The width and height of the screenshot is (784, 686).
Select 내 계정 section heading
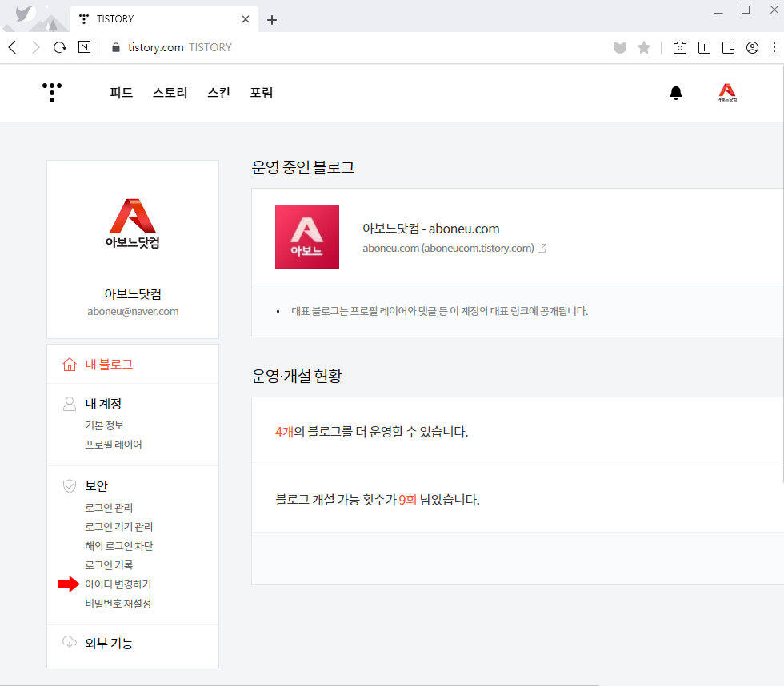tap(103, 404)
